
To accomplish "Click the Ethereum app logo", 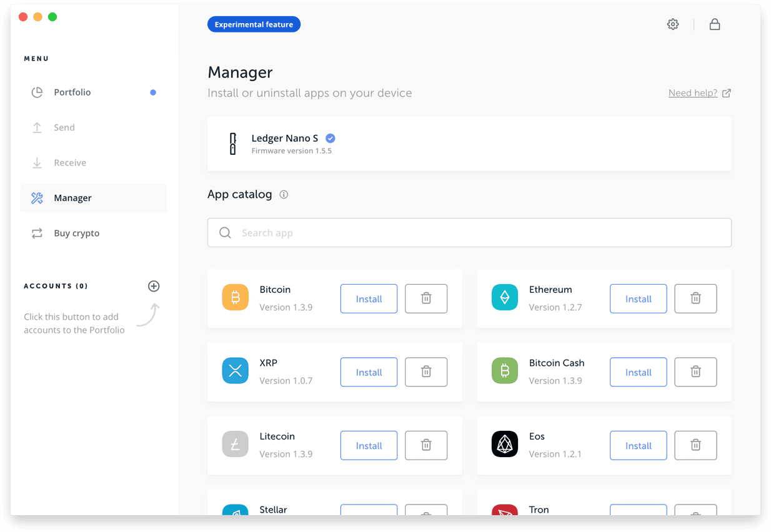I will point(505,298).
